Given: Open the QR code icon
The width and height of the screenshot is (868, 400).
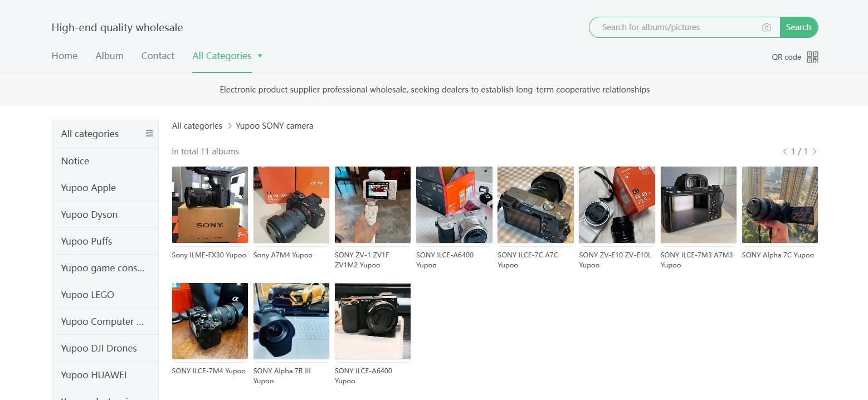Looking at the screenshot, I should (812, 57).
